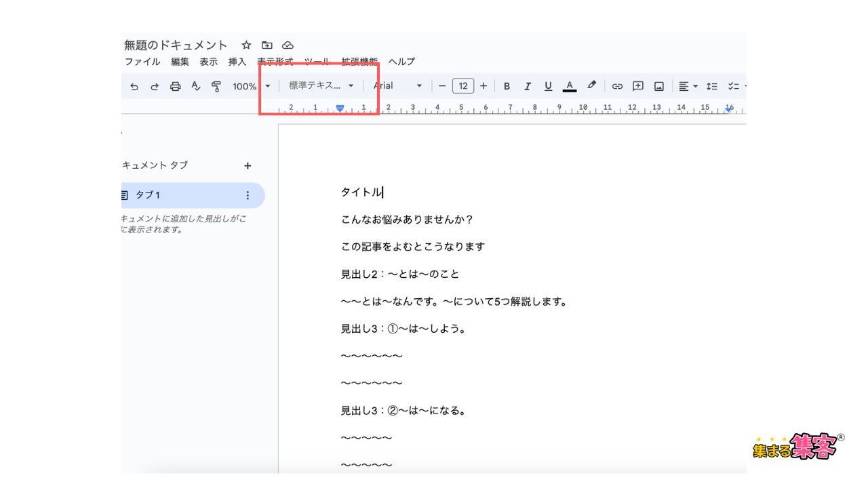Screen dimensions: 868x488
Task: Print the document using printer icon
Action: coord(176,86)
